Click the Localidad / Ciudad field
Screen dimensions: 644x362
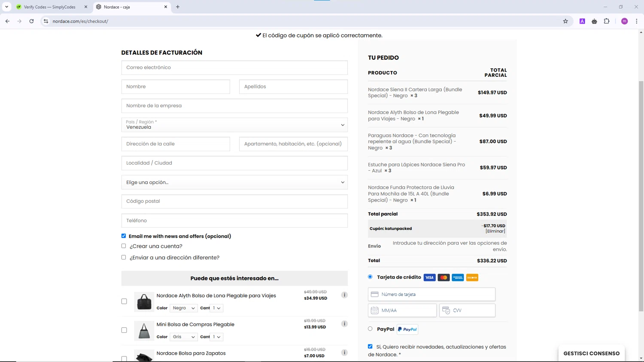point(234,163)
